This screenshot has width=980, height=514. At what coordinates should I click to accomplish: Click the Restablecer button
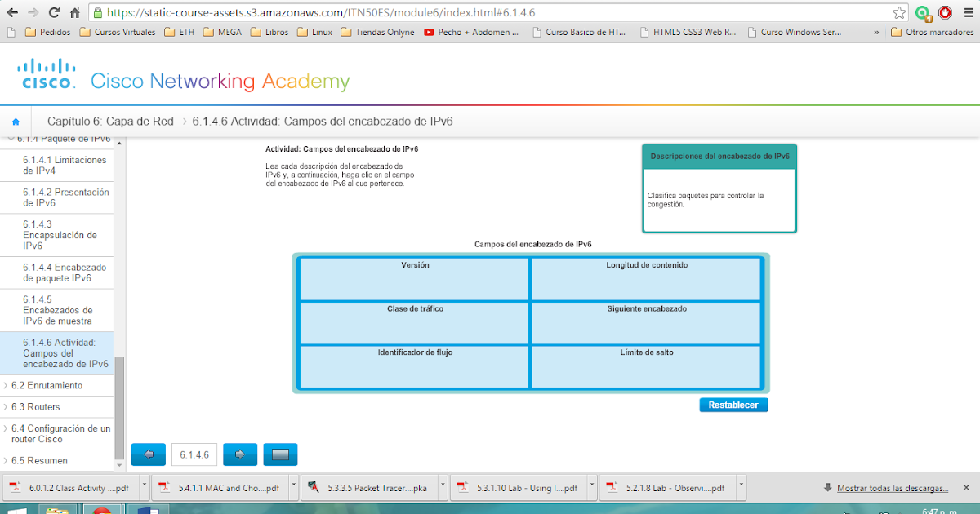coord(733,404)
